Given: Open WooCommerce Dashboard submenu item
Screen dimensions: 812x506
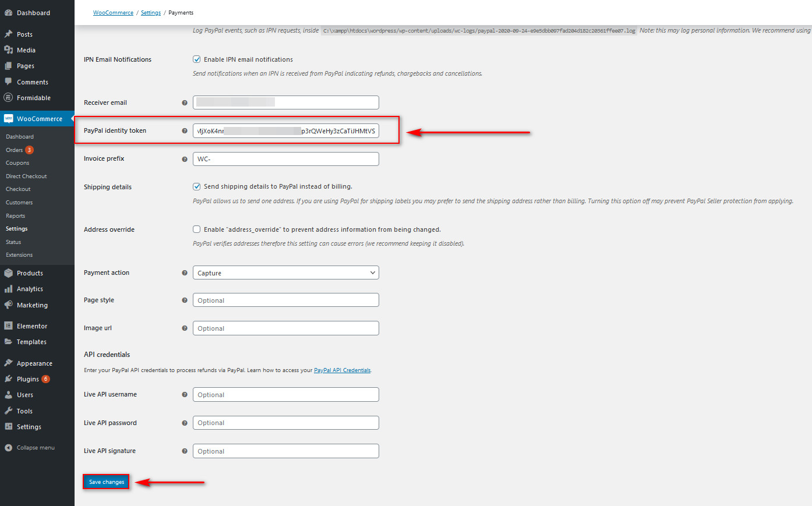Looking at the screenshot, I should click(x=20, y=137).
